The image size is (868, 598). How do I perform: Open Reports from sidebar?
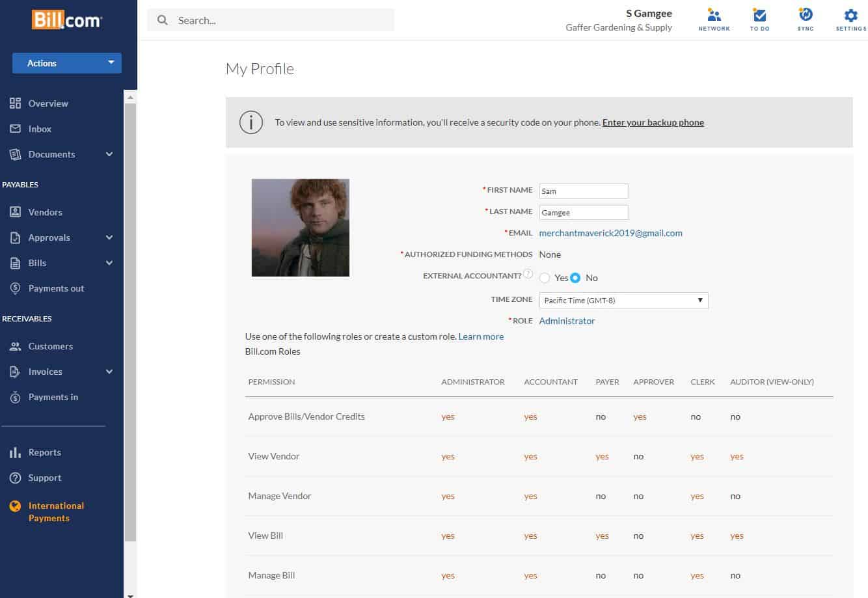(x=45, y=452)
